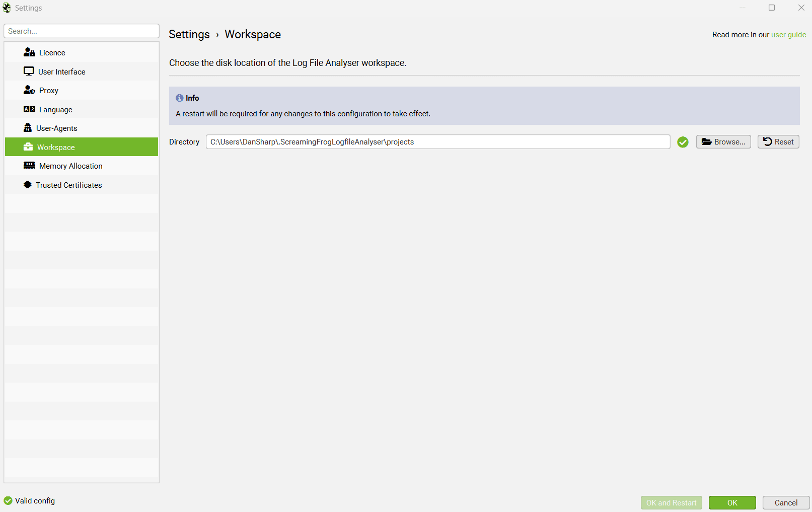The height and width of the screenshot is (512, 812).
Task: Click the restart-required info message text
Action: point(303,114)
